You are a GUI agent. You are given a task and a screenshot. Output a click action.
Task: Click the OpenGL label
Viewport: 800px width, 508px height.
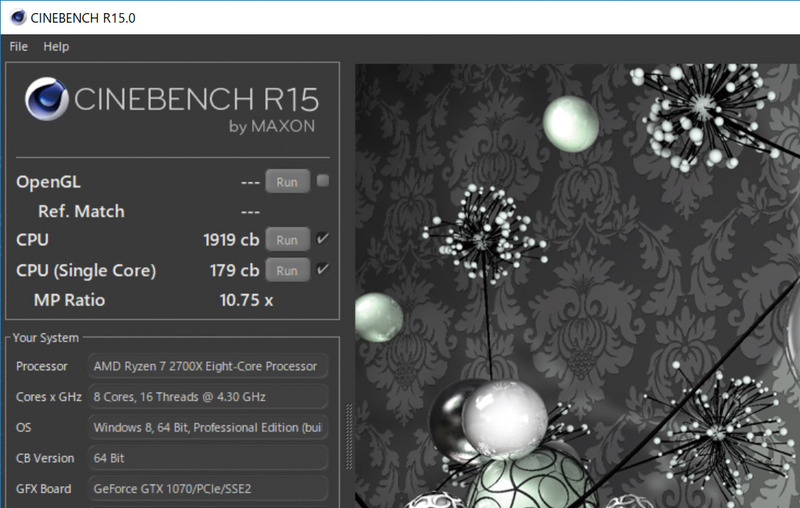pyautogui.click(x=48, y=182)
